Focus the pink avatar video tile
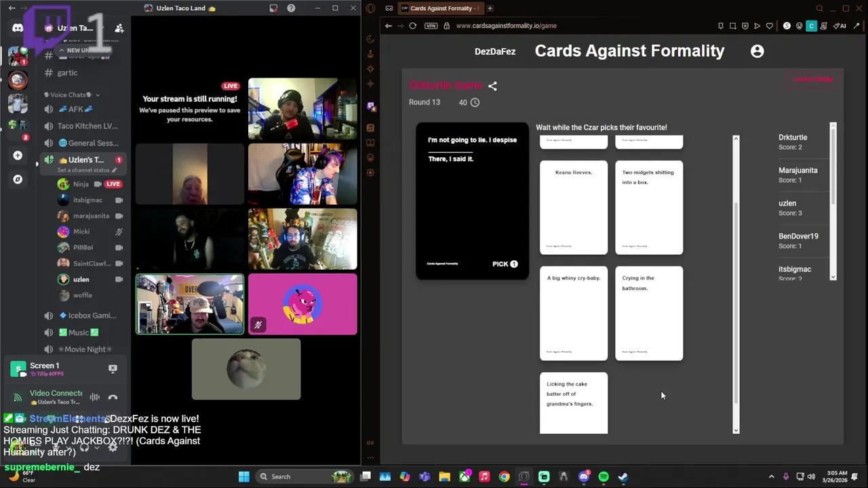Image resolution: width=868 pixels, height=488 pixels. [302, 304]
